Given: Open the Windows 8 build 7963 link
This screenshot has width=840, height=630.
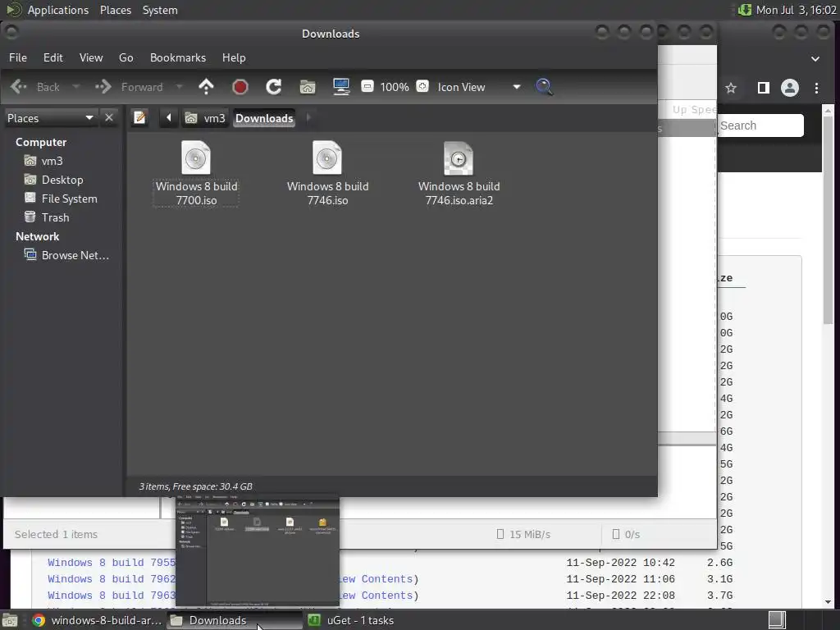Looking at the screenshot, I should pos(112,596).
